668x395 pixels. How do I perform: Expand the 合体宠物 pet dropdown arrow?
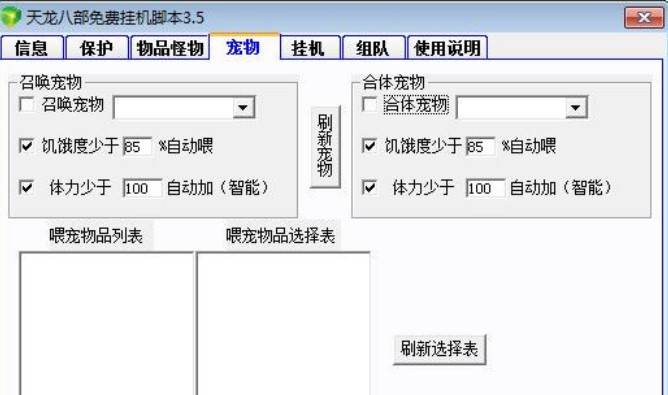tap(576, 107)
